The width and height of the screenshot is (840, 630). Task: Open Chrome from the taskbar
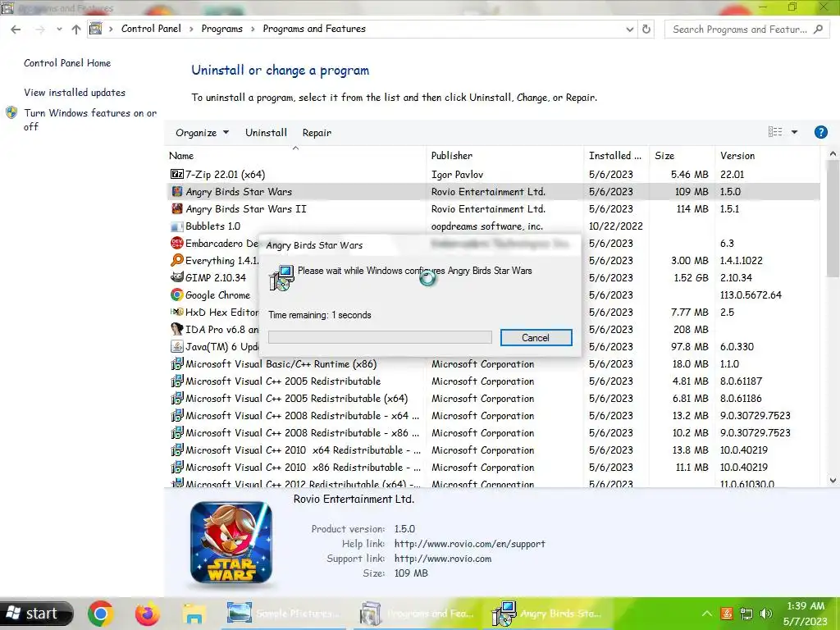click(x=100, y=614)
